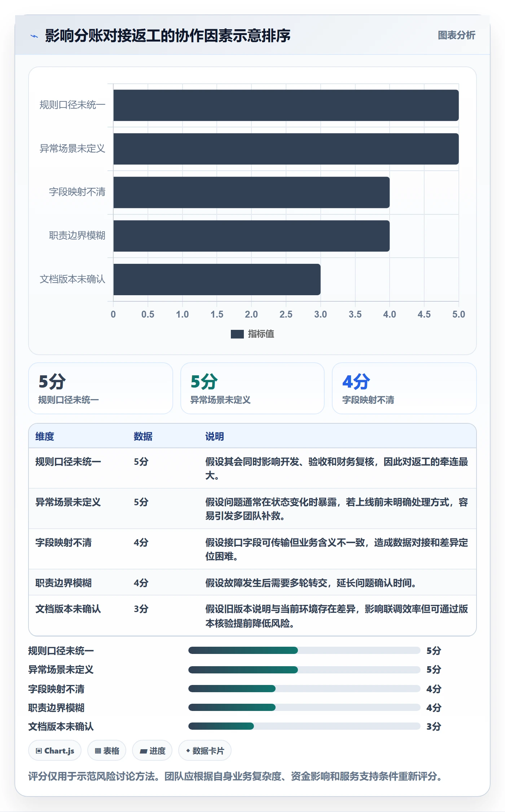Click the 数据 column header
This screenshot has height=812, width=505.
click(x=143, y=436)
